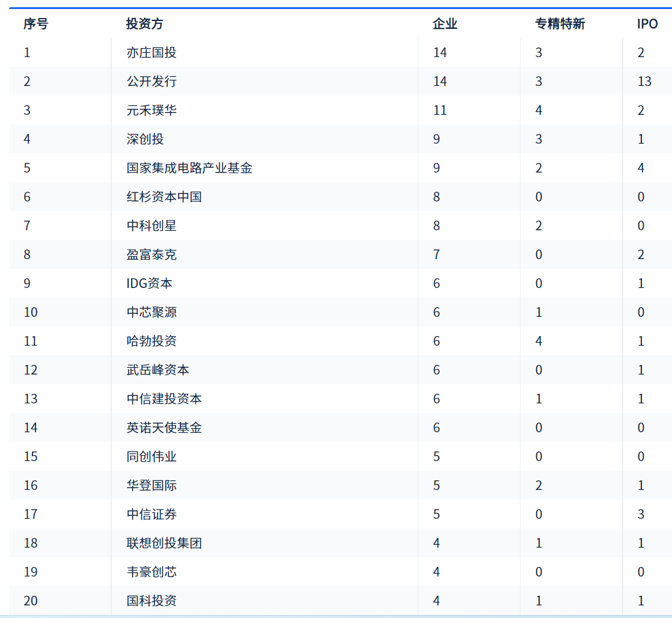Select investor 同创伟业
The image size is (672, 618).
[x=151, y=456]
